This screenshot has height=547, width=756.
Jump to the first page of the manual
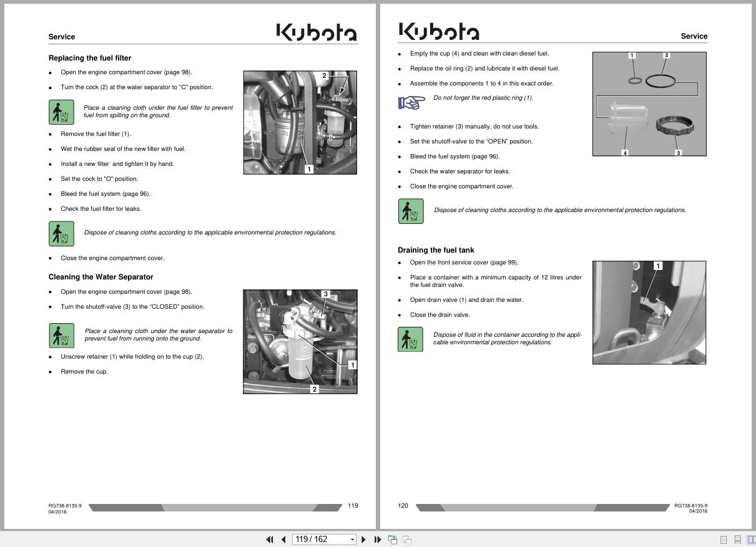click(270, 539)
